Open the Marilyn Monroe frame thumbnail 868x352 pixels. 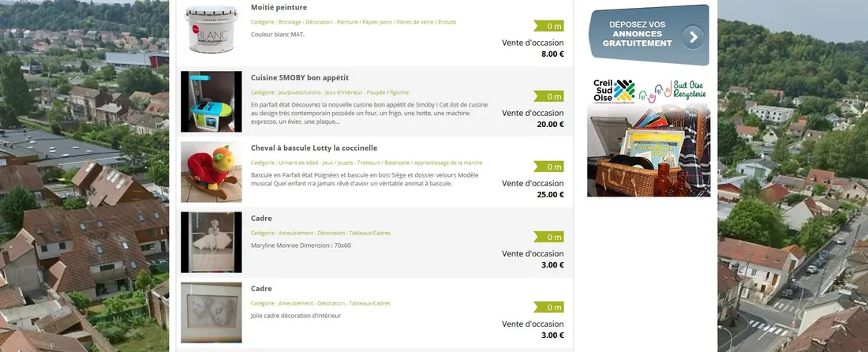(211, 242)
